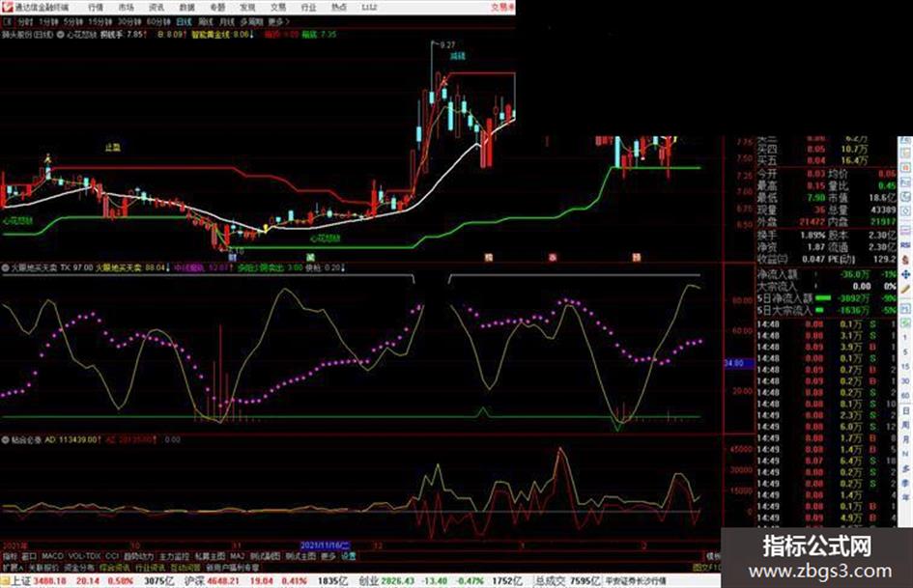Select the 日线 period tab
This screenshot has height=588, width=913.
pyautogui.click(x=184, y=21)
